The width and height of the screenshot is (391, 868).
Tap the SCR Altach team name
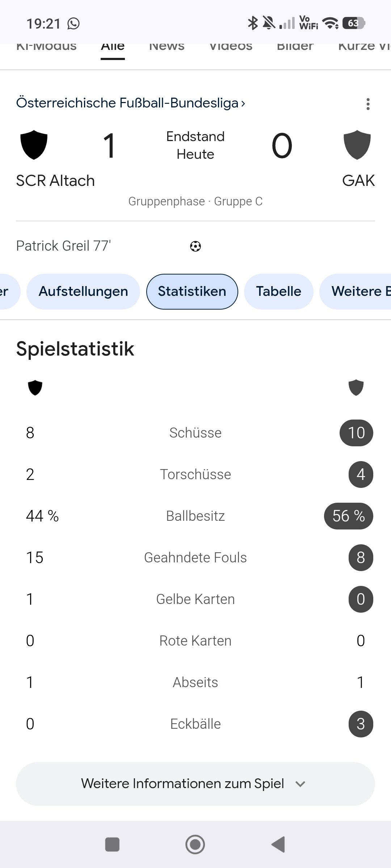click(55, 180)
